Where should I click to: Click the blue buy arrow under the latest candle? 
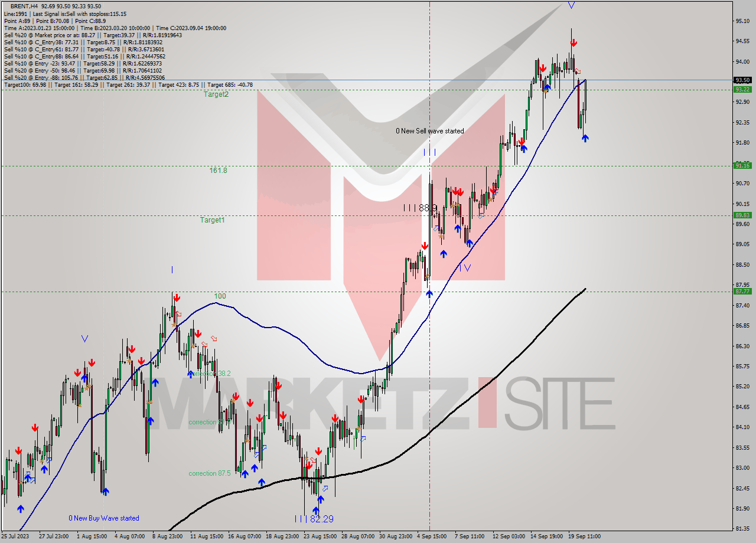click(x=585, y=138)
